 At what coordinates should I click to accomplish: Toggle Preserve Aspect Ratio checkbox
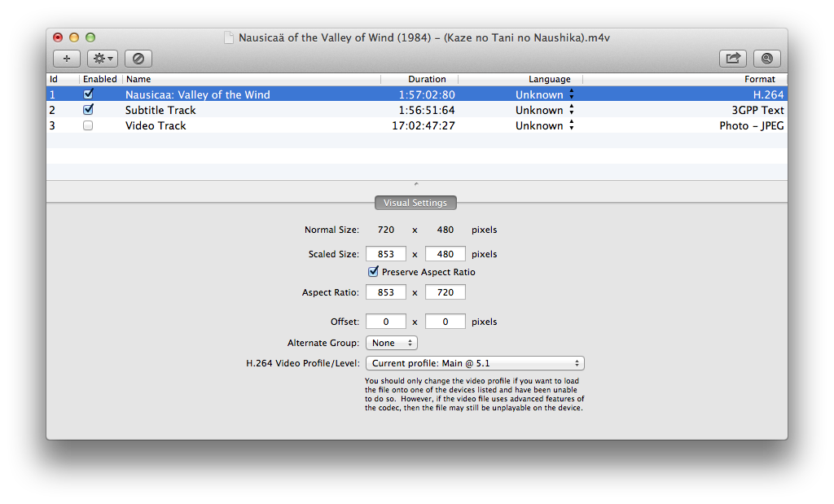coord(373,272)
